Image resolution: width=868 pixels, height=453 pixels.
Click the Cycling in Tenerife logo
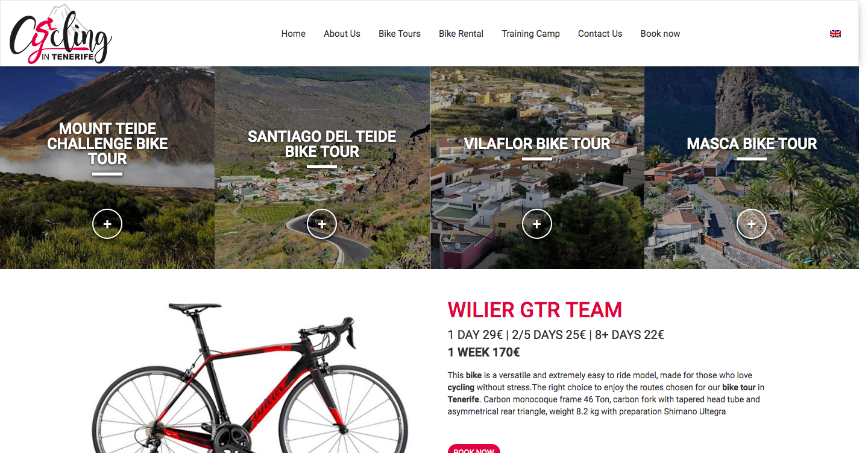[x=61, y=34]
